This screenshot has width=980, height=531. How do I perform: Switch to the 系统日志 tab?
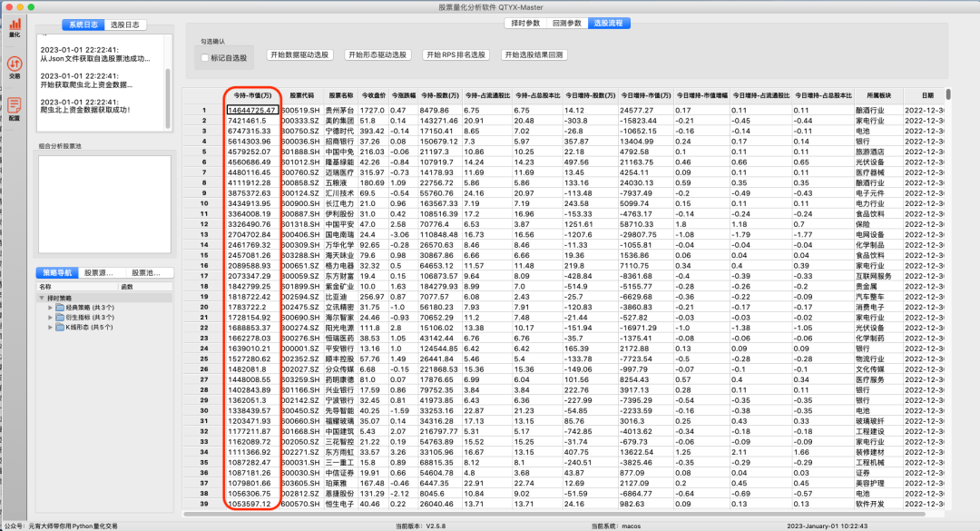pyautogui.click(x=83, y=25)
